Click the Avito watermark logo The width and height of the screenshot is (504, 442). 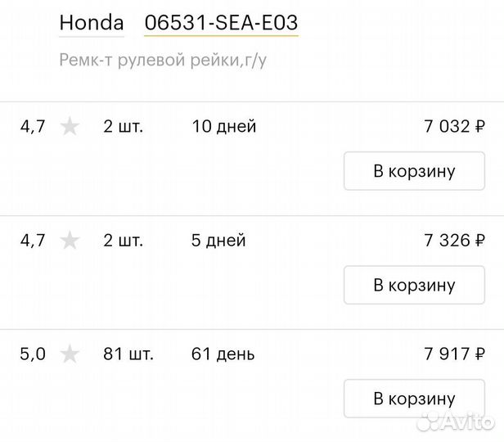[x=455, y=421]
